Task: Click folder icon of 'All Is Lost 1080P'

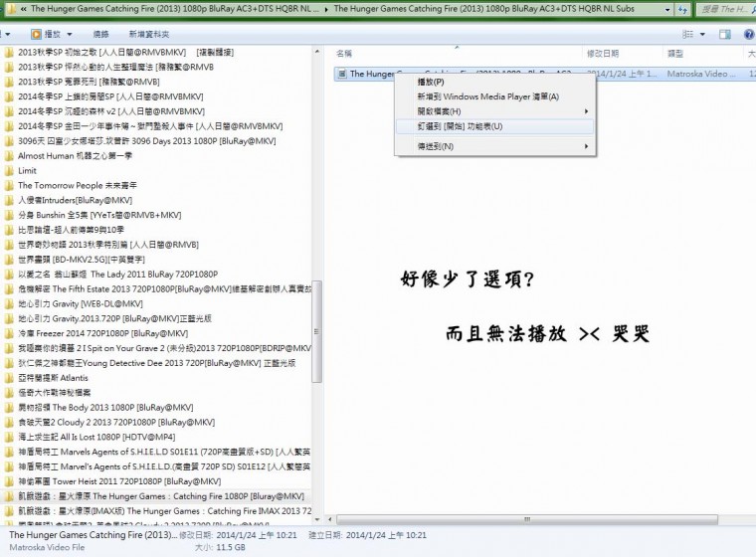Action: click(x=9, y=438)
